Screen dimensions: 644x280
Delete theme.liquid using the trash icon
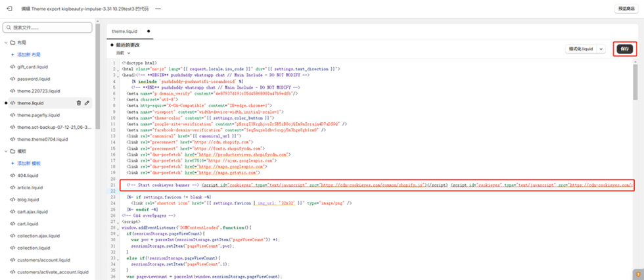point(79,103)
